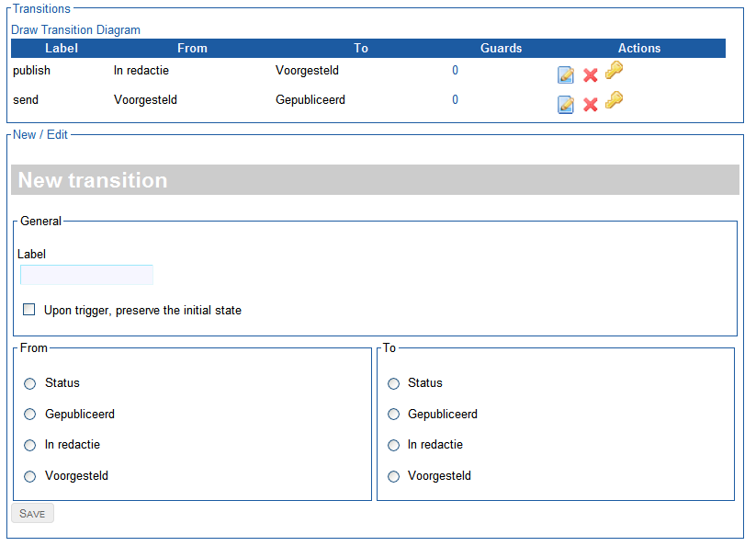Click the Save button
The image size is (756, 546).
click(32, 513)
